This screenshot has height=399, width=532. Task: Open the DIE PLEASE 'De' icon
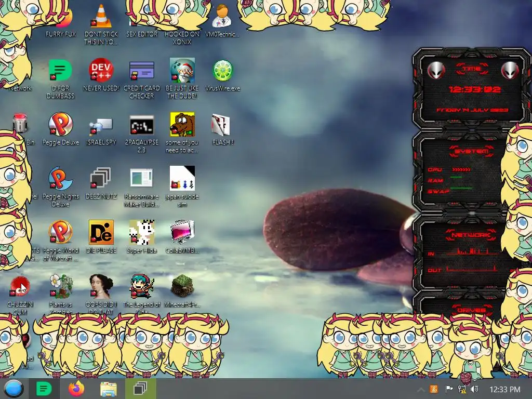[101, 232]
